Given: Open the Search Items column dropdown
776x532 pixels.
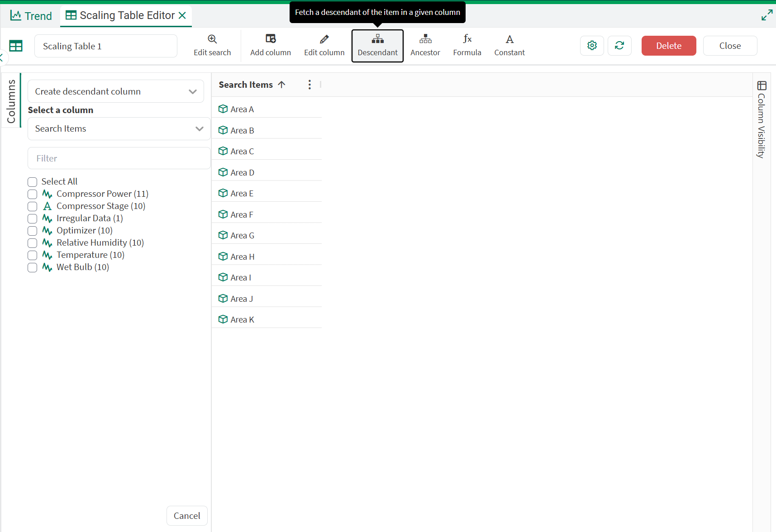Looking at the screenshot, I should (119, 129).
